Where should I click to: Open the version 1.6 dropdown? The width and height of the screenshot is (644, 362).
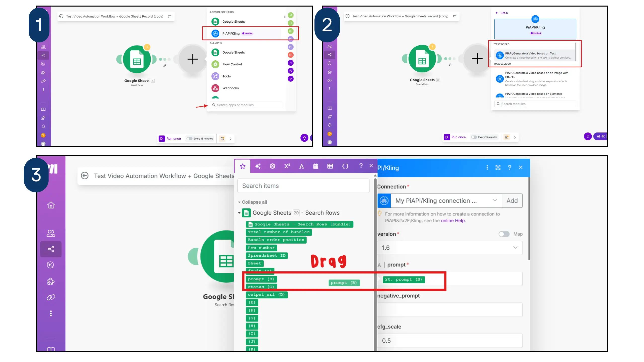coord(450,248)
